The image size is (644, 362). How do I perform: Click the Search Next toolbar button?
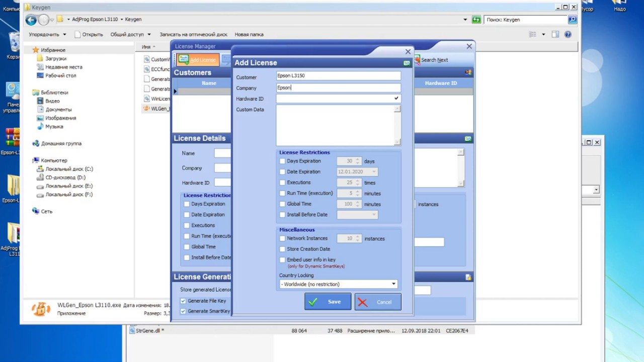431,60
